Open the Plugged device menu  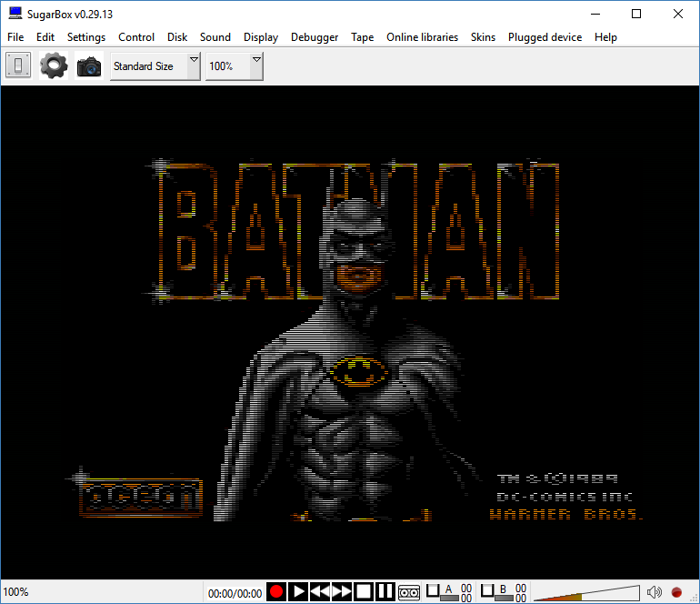coord(545,37)
